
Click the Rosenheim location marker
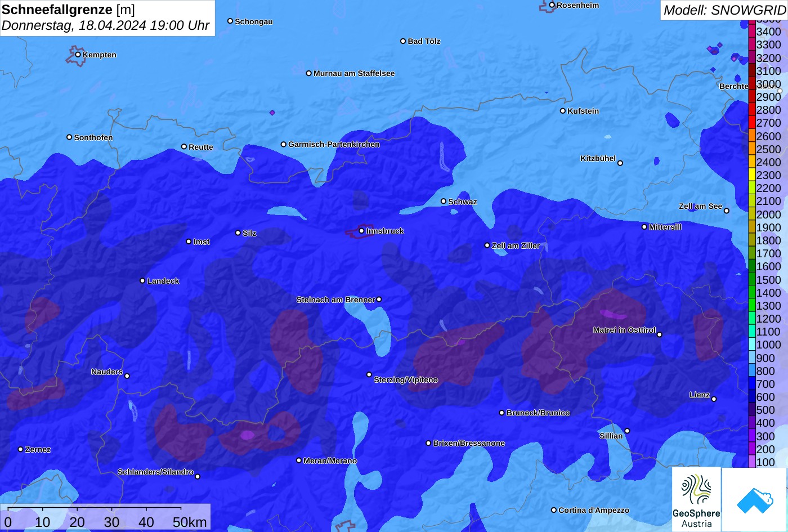point(552,5)
